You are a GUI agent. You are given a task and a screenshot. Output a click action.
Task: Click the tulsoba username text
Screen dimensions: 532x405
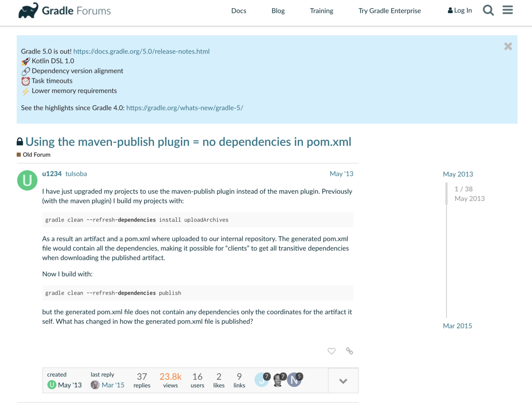pyautogui.click(x=76, y=174)
